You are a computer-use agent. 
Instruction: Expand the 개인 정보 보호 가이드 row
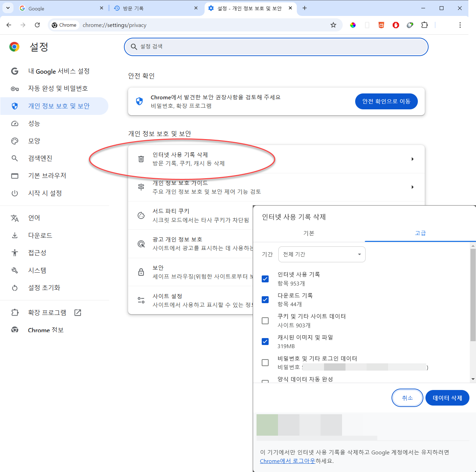click(x=412, y=187)
